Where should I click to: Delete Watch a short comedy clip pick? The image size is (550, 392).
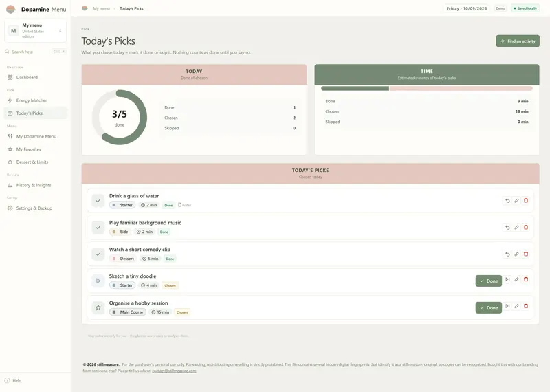526,254
